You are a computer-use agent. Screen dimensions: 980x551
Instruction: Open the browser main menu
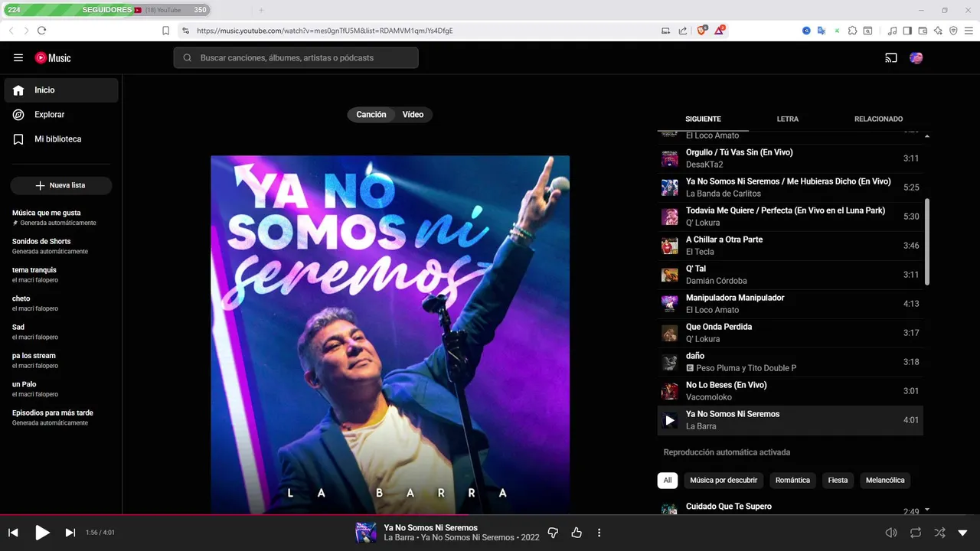point(969,31)
